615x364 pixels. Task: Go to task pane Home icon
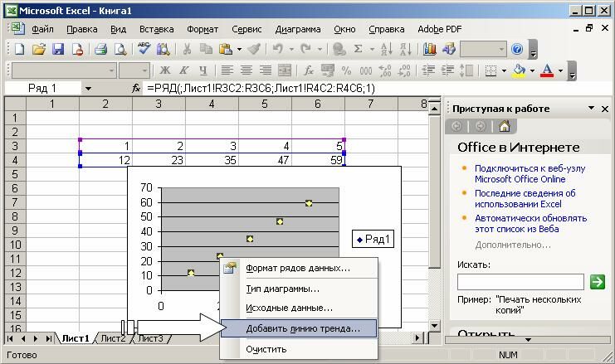tap(505, 126)
